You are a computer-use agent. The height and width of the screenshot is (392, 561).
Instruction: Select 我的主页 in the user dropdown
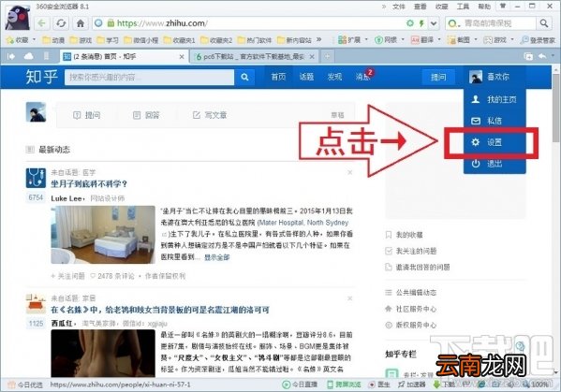tap(495, 99)
